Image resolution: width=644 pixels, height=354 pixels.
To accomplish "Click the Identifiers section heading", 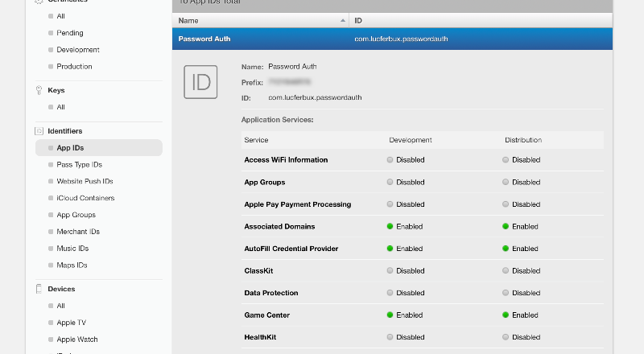I will [x=65, y=131].
